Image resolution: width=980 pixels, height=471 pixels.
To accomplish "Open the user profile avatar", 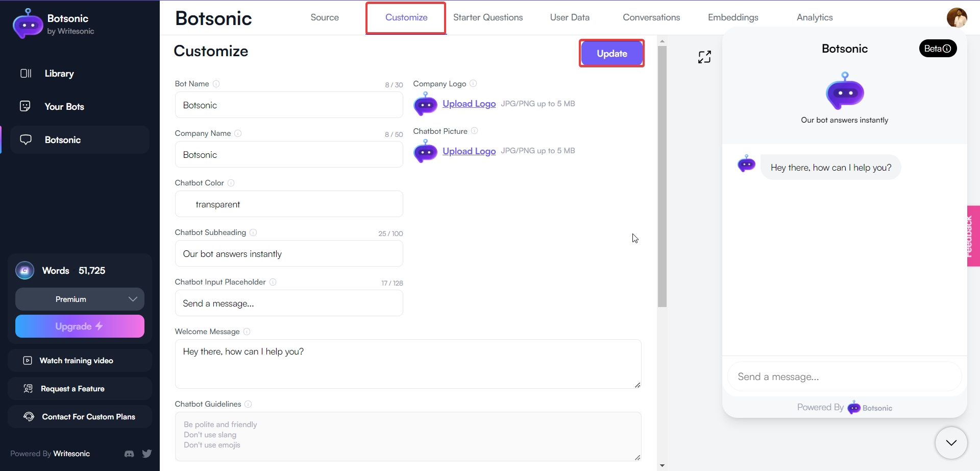I will tap(957, 17).
